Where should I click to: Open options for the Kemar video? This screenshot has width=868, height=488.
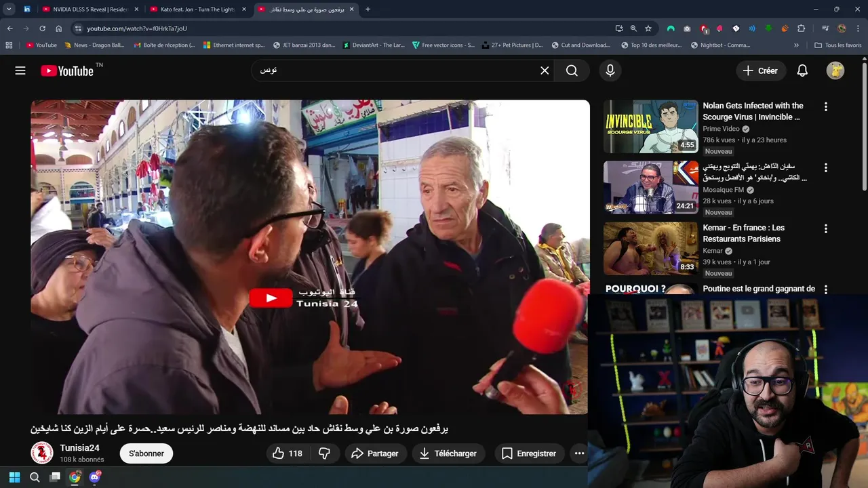pyautogui.click(x=825, y=228)
